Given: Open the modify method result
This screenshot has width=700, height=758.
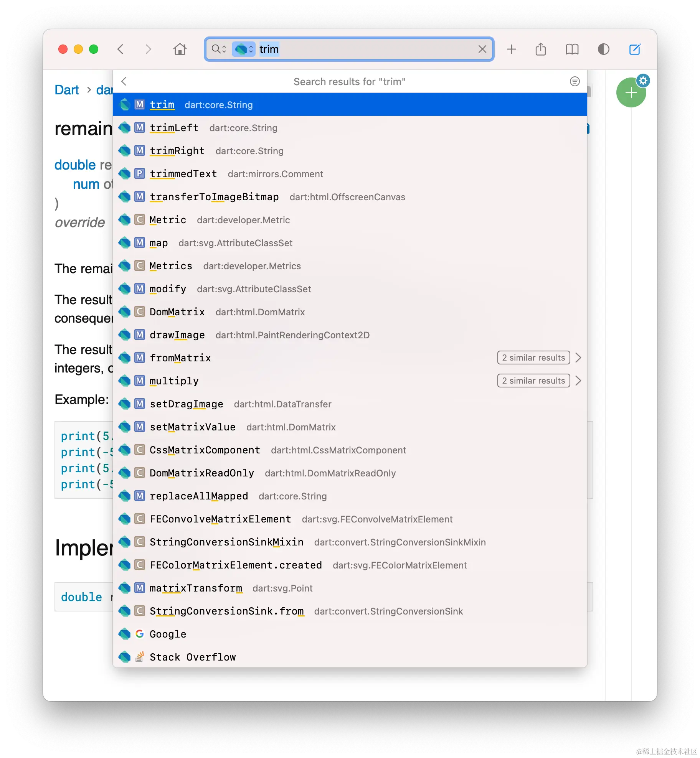Looking at the screenshot, I should tap(350, 288).
